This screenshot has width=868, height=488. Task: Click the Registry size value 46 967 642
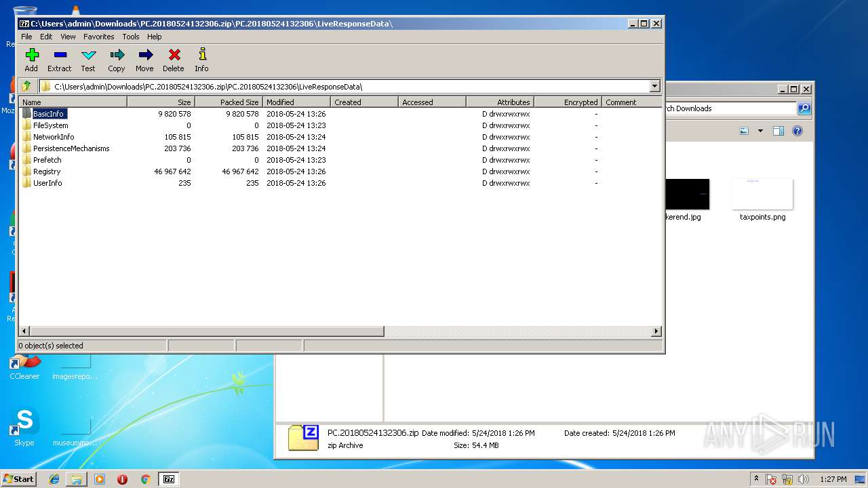(x=172, y=171)
